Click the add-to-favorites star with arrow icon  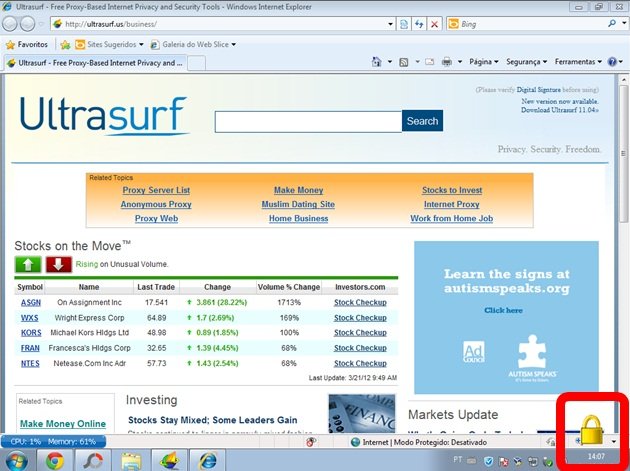click(65, 45)
